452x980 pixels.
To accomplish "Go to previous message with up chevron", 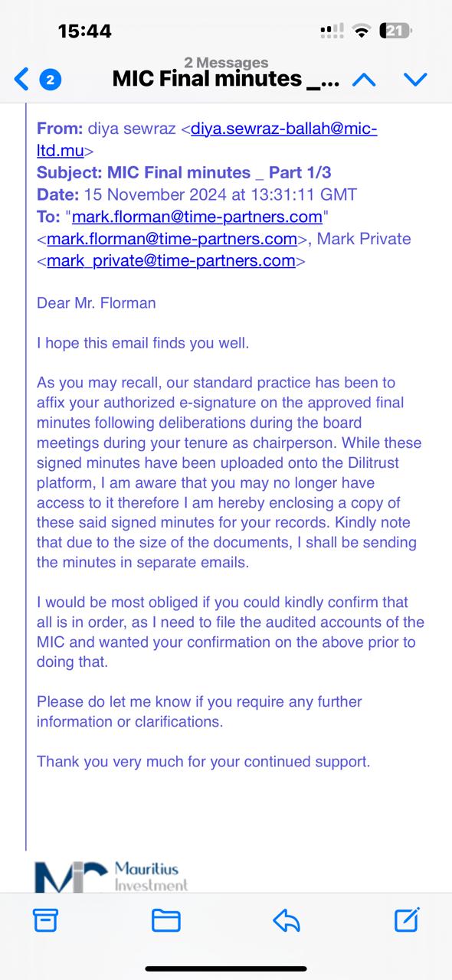I will 364,79.
